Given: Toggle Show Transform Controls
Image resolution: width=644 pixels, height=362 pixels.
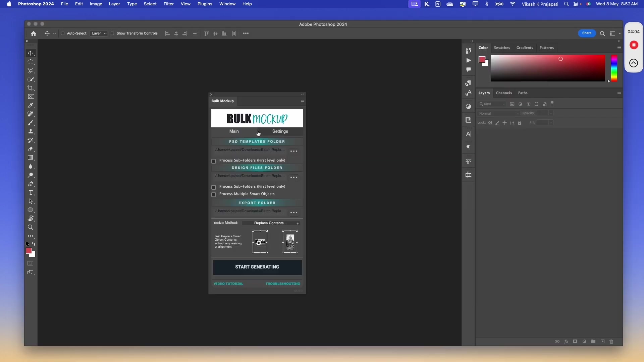Looking at the screenshot, I should [x=113, y=34].
